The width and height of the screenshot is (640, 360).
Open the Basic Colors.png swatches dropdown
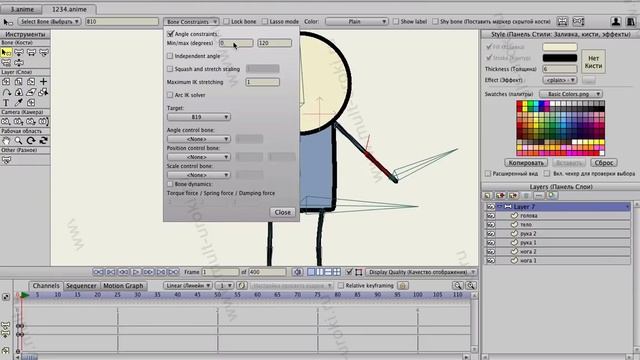tap(571, 94)
